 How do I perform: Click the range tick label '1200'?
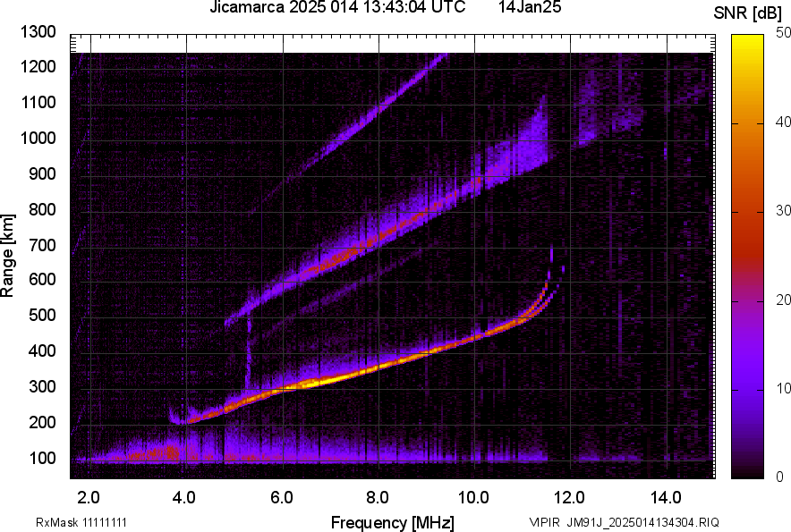[x=38, y=66]
